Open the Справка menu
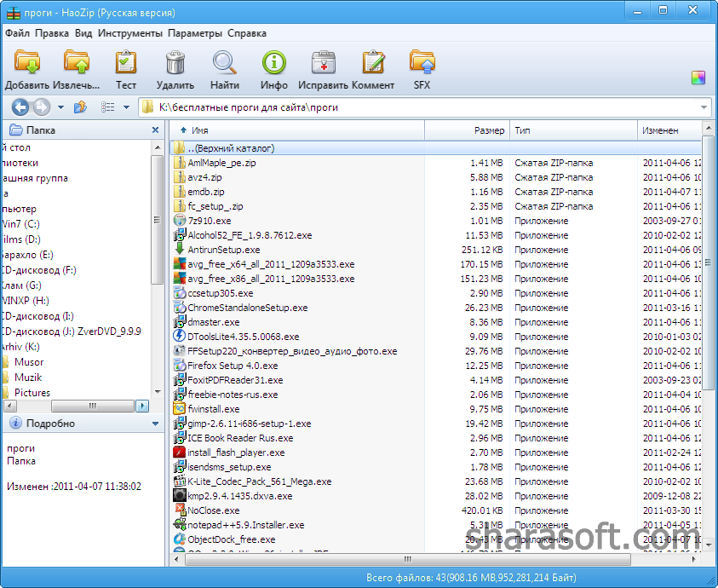Screen dimensions: 718x588 247,33
